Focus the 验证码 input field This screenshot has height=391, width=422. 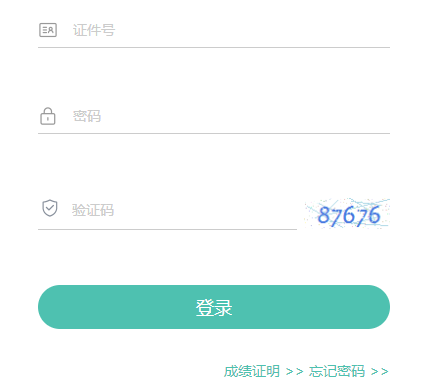(167, 210)
